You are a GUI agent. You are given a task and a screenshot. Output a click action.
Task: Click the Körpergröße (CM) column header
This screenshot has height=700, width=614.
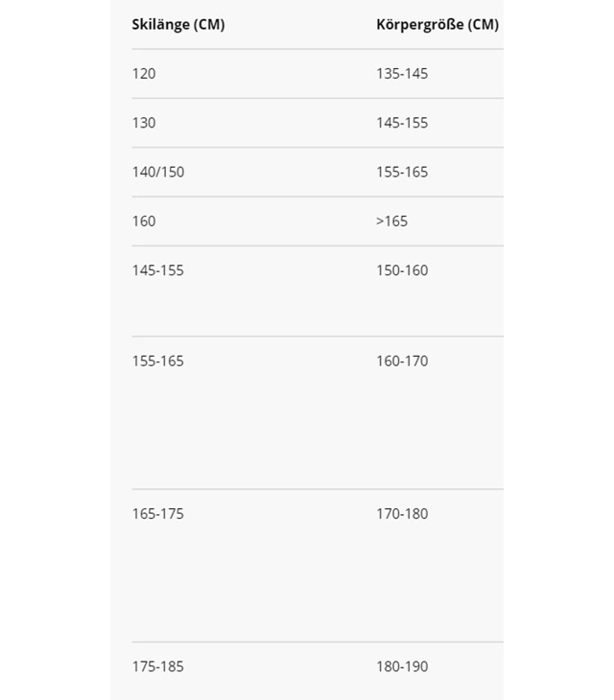pyautogui.click(x=437, y=25)
